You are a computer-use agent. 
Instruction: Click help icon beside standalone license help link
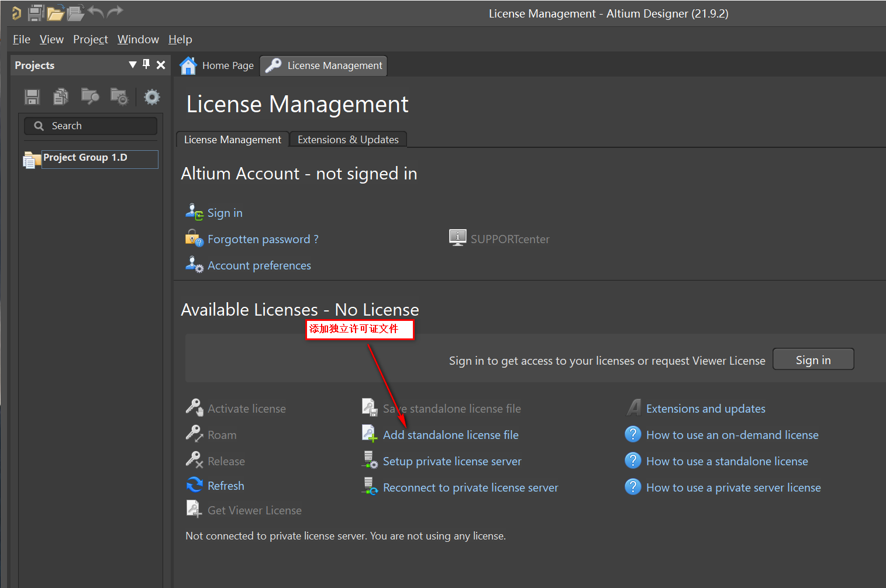(633, 460)
